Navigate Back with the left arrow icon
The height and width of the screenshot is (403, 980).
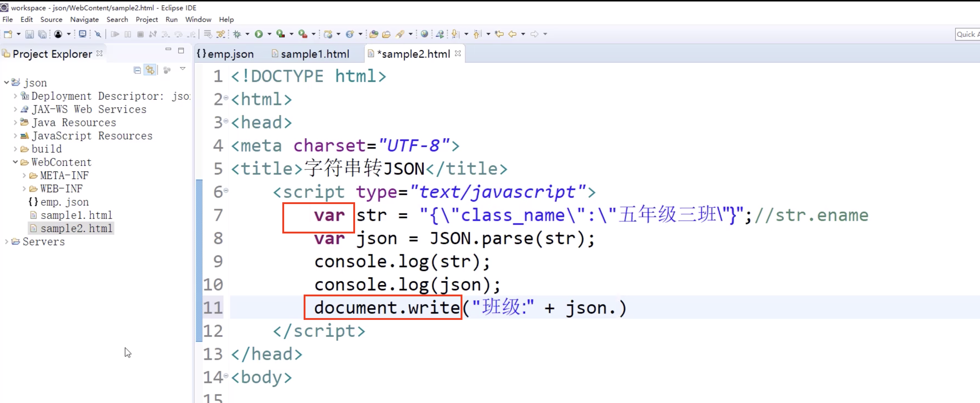click(x=512, y=34)
